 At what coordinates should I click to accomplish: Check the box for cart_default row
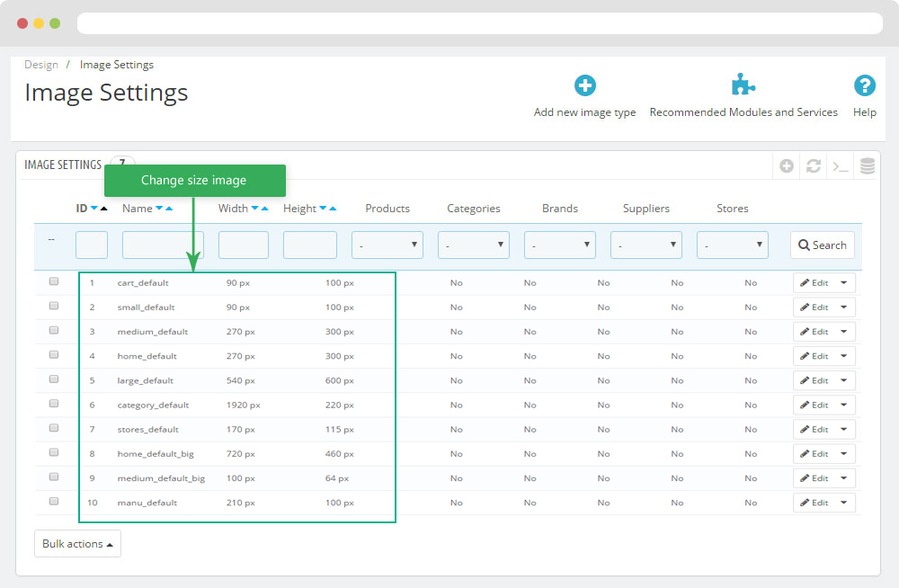tap(54, 282)
